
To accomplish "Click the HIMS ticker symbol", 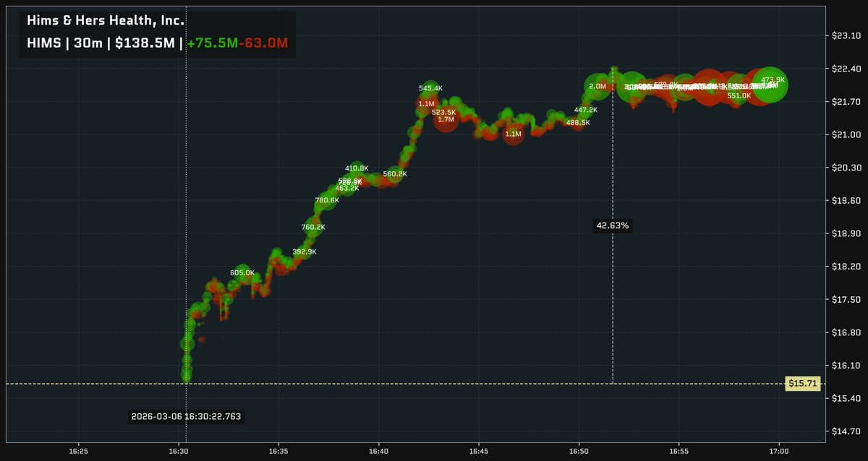I will 43,43.
